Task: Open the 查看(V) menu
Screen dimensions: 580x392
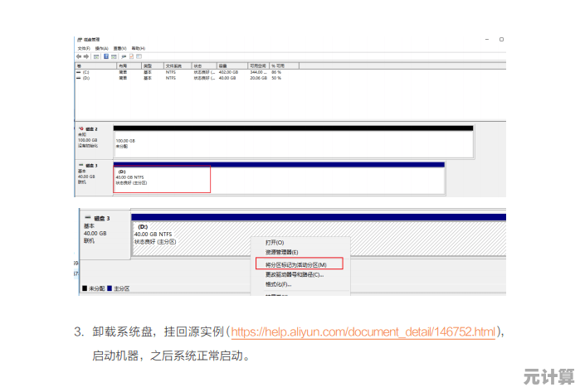Action: (119, 48)
